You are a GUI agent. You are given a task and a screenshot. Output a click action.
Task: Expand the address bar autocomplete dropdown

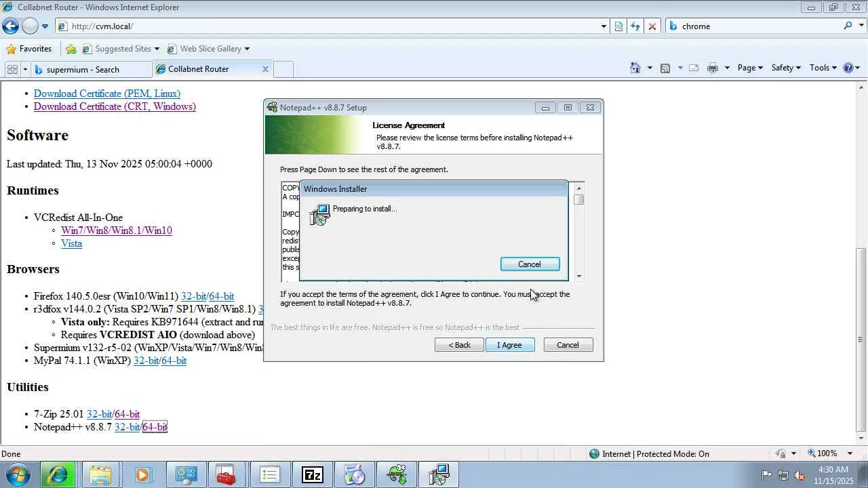604,26
